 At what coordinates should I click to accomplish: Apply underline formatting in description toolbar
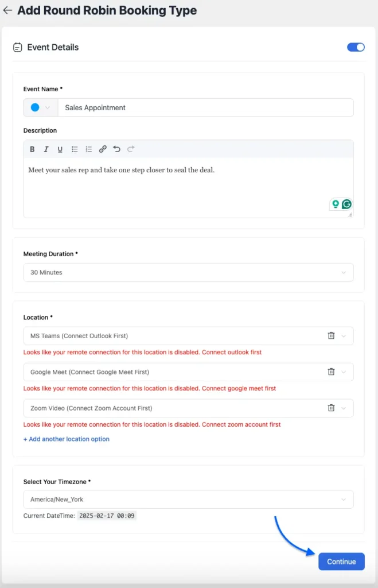click(x=60, y=149)
